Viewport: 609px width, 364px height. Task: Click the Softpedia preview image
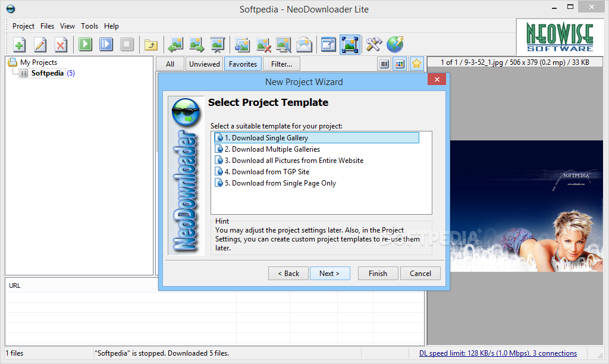[x=526, y=206]
